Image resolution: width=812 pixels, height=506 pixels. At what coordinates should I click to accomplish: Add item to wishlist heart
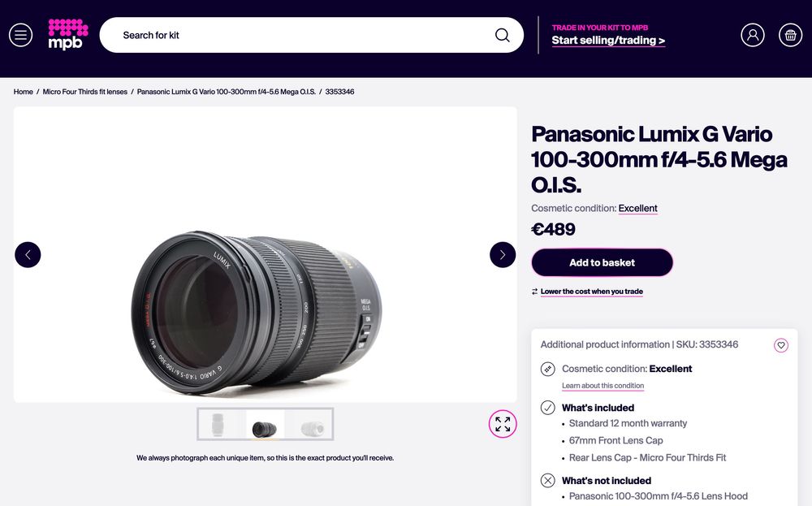tap(781, 345)
